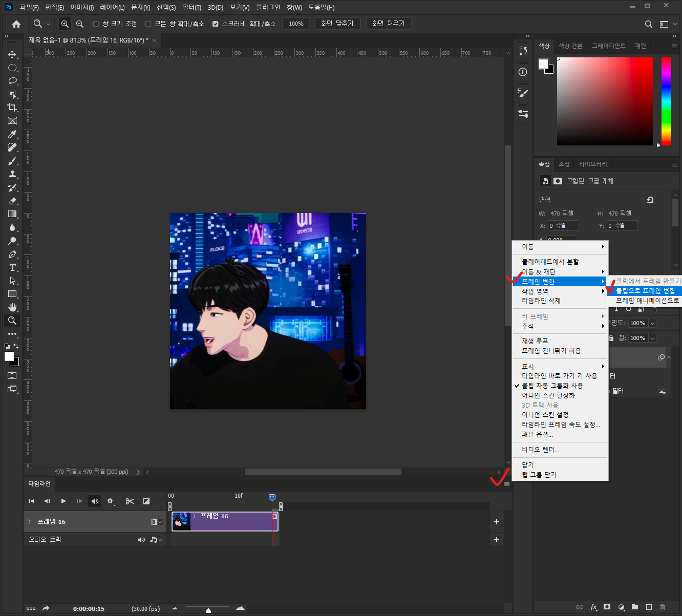Select the Brush tool

click(x=12, y=161)
